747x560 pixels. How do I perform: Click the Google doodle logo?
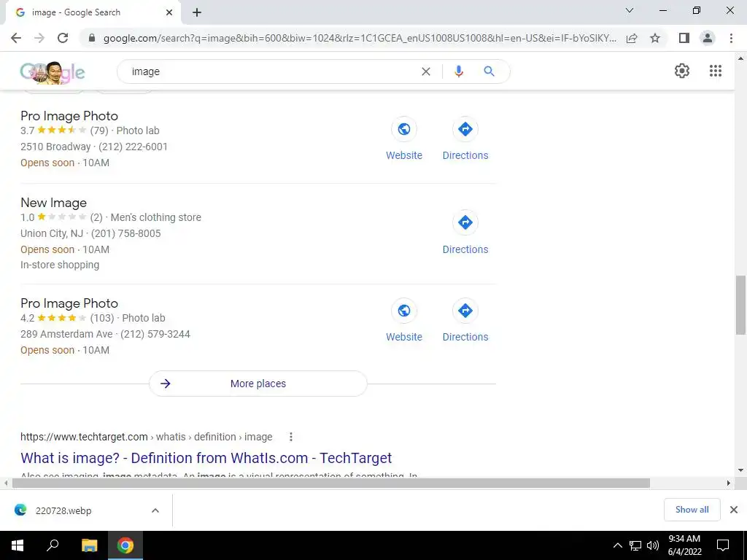pyautogui.click(x=53, y=72)
